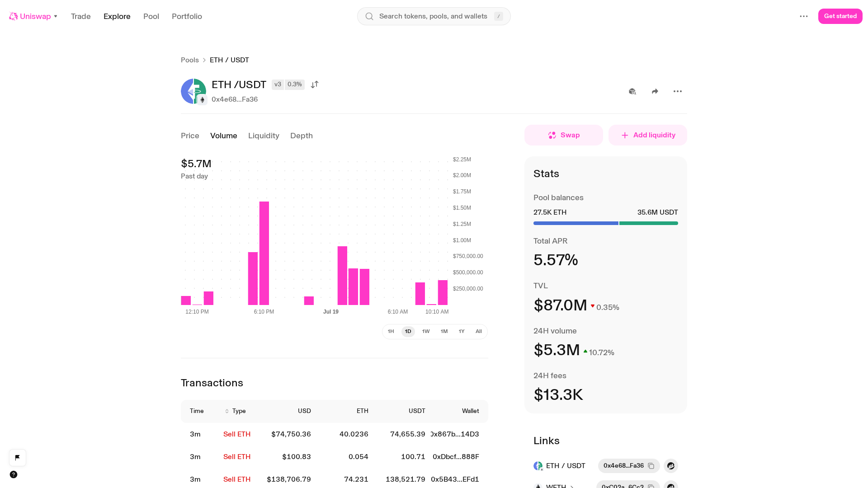The image size is (868, 488).
Task: Switch to the Depth chart tab
Action: 302,136
